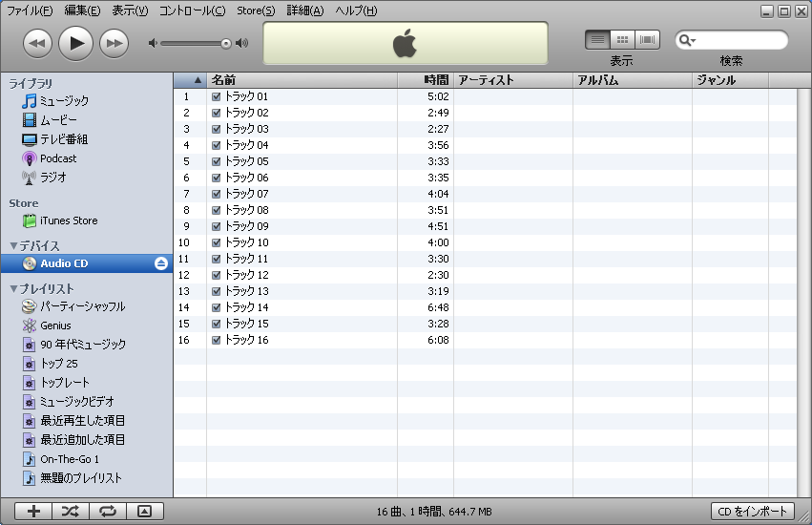This screenshot has width=812, height=525.
Task: Collapse the デバイス section
Action: [14, 245]
